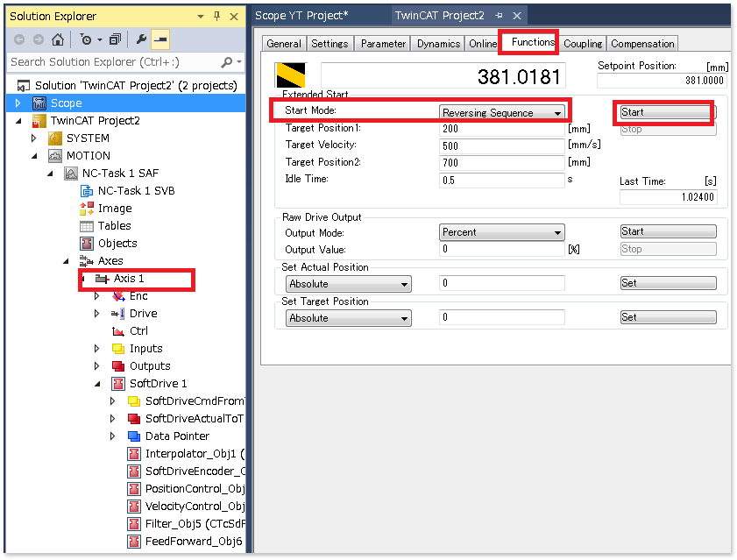Pin the Solution Explorer panel
Screen dimensions: 737x560
pos(216,17)
